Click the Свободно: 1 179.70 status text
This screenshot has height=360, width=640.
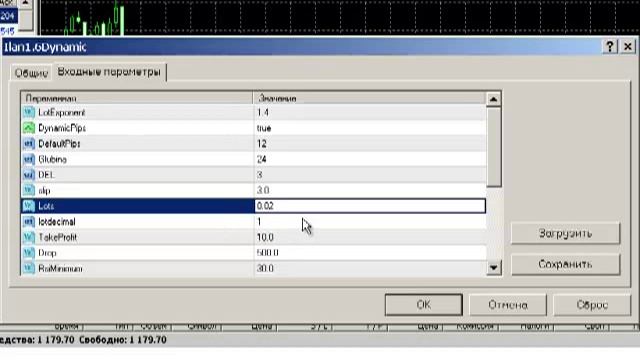pos(122,340)
